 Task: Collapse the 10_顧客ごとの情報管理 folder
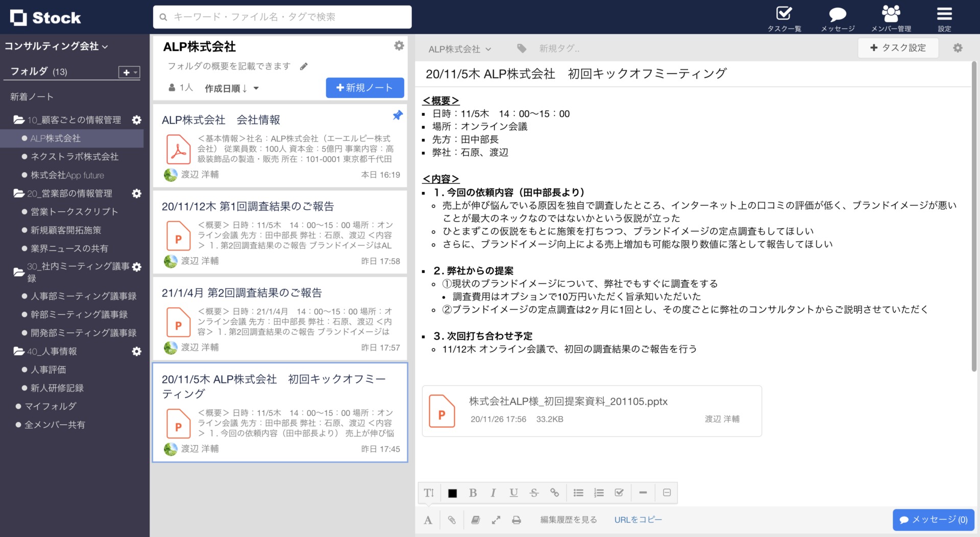point(19,120)
